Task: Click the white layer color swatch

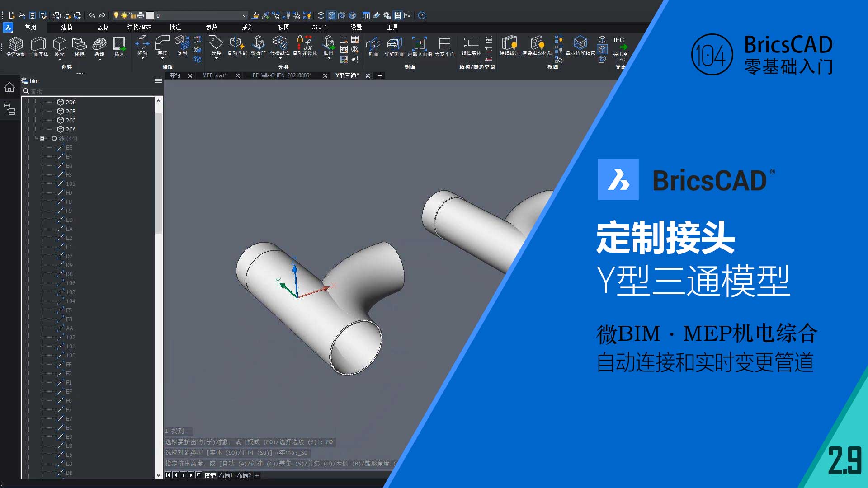Action: (150, 15)
